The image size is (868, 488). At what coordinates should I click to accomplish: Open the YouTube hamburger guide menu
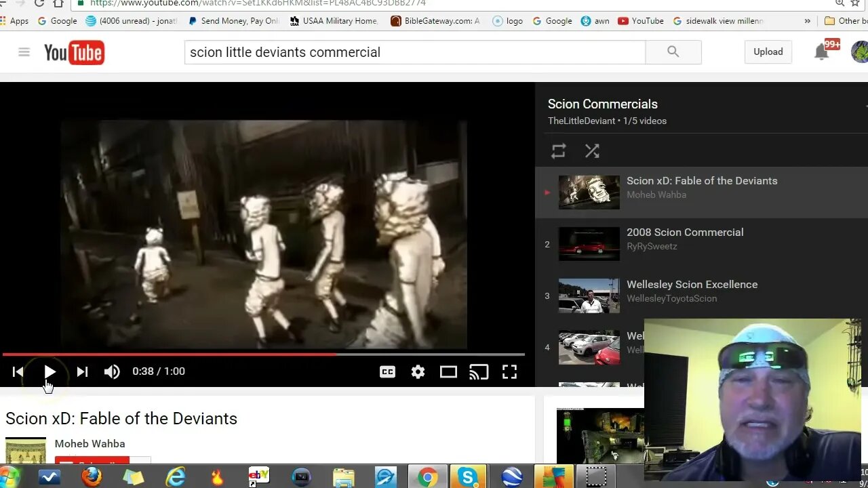tap(24, 52)
